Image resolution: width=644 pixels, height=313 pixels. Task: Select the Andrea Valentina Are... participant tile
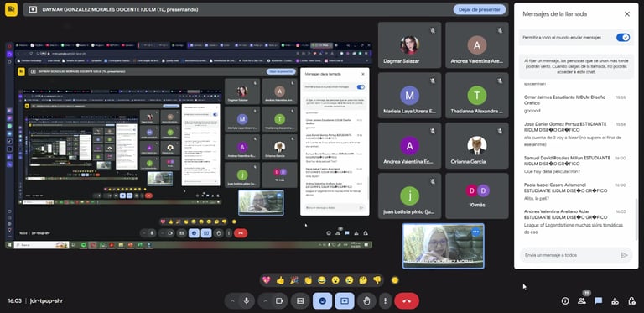[477, 45]
